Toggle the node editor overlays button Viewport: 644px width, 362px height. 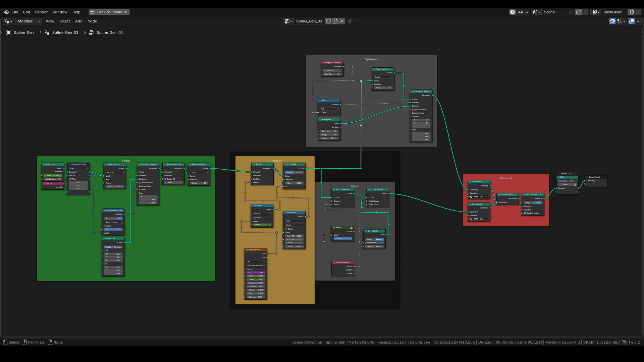[x=632, y=21]
